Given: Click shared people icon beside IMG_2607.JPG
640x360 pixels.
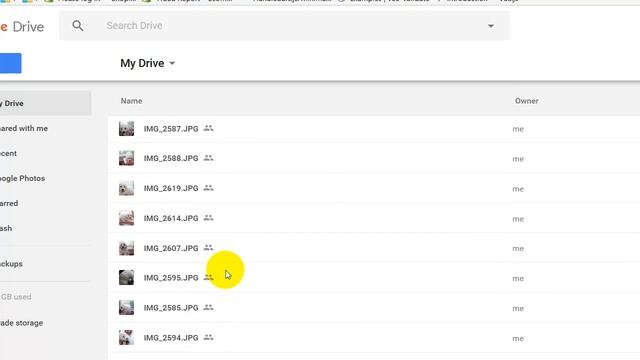Looking at the screenshot, I should (208, 248).
